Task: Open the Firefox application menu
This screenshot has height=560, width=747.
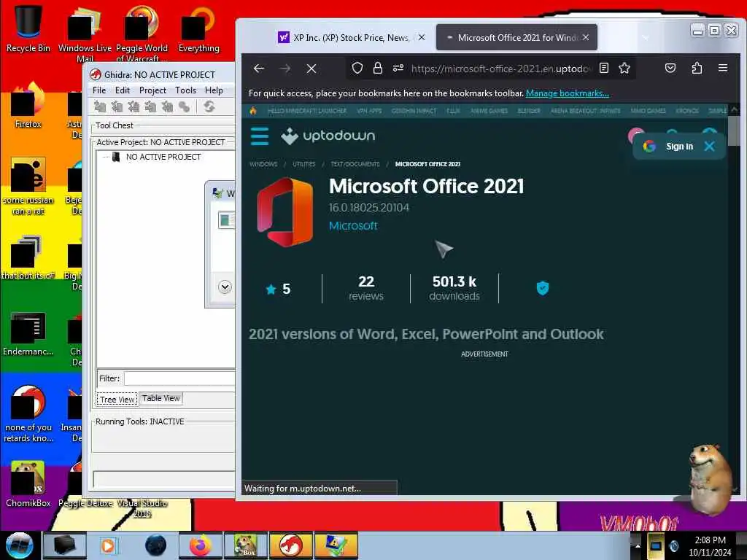Action: [723, 68]
